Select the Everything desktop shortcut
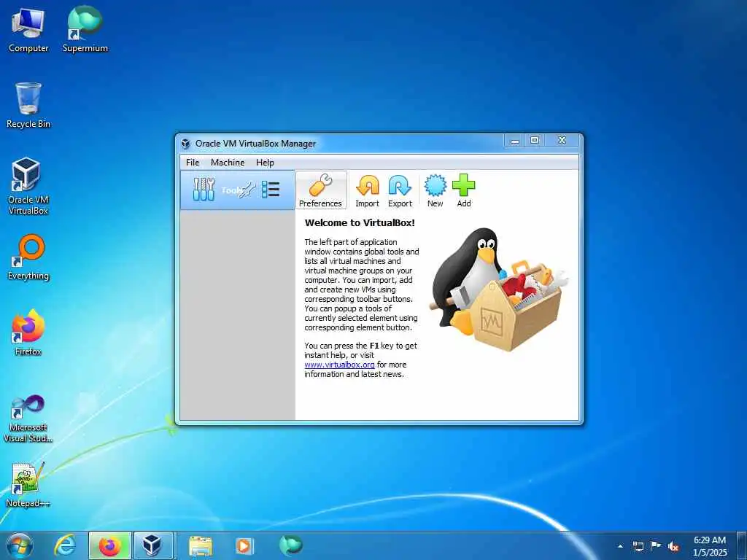The height and width of the screenshot is (560, 747). tap(28, 257)
